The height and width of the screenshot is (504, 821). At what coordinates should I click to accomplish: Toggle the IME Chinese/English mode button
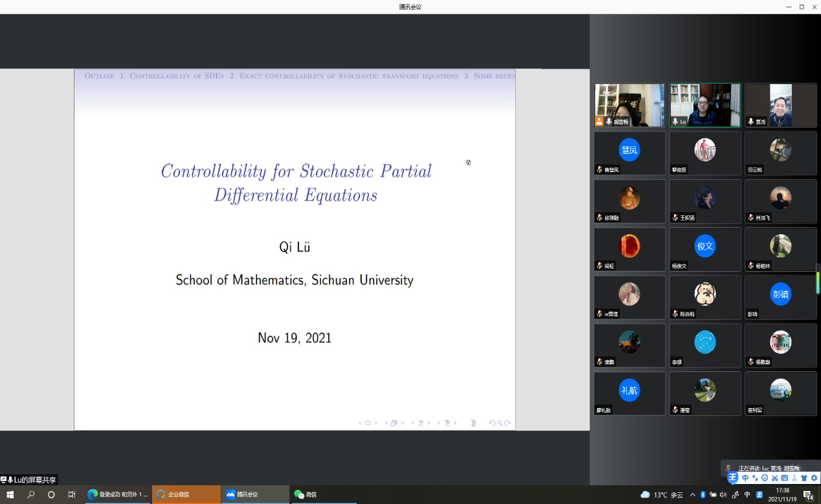click(x=745, y=478)
